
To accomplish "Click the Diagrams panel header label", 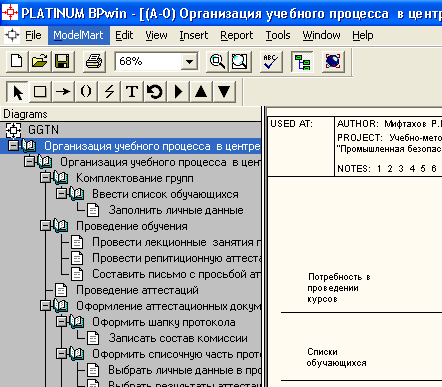I will [x=25, y=114].
